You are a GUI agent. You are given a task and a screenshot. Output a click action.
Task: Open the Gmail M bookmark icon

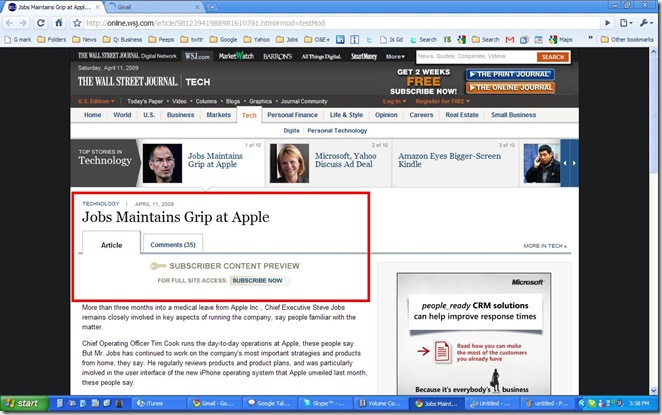pyautogui.click(x=510, y=40)
